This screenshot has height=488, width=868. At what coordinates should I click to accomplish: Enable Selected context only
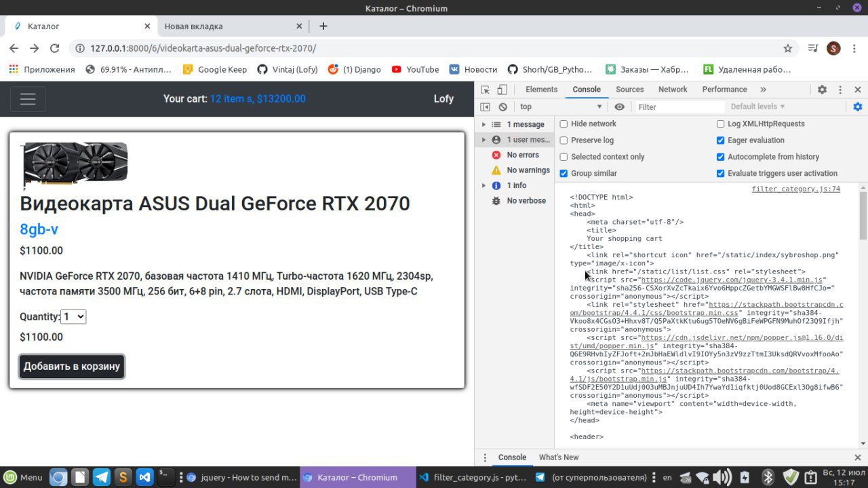click(564, 157)
